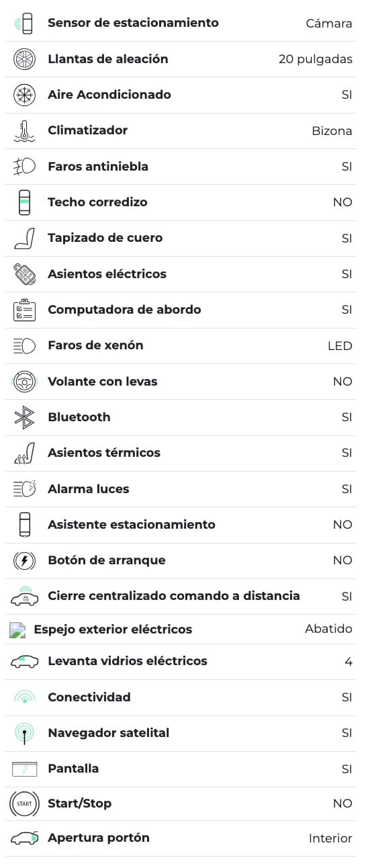Select the lightning bolt ignition button icon
Image resolution: width=368 pixels, height=868 pixels.
pos(24,560)
